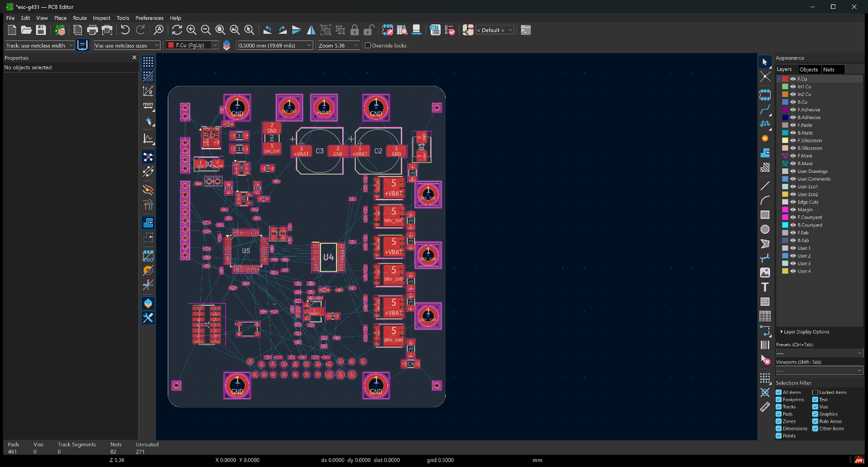Screen dimensions: 868x467
Task: Toggle F.Cu layer visibility eye
Action: tap(793, 79)
